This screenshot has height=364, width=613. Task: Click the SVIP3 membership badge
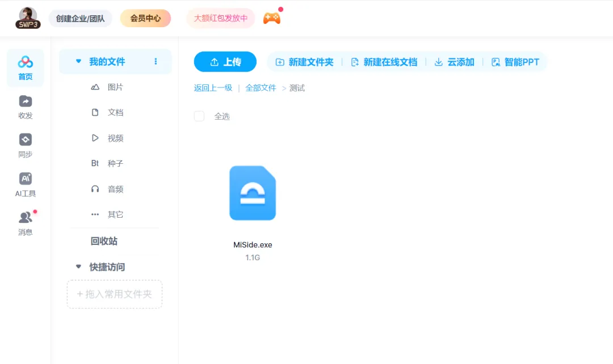(28, 24)
